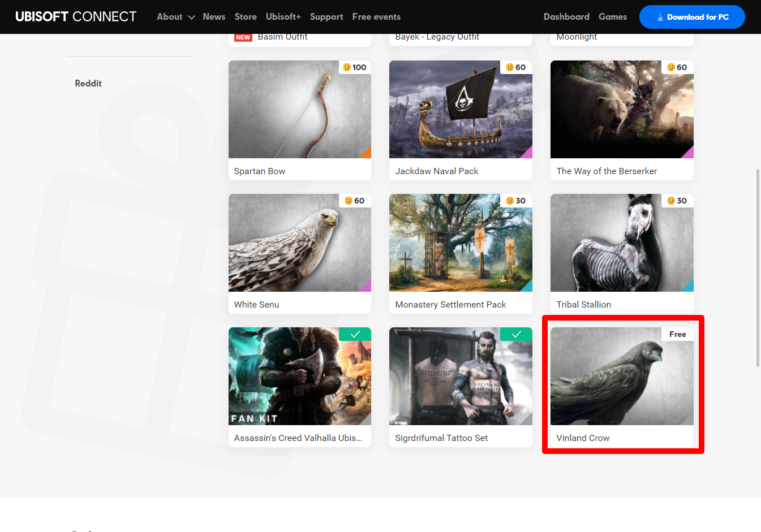Select the Assassin's Creed Valhalla Ubis... title
761x532 pixels.
(298, 438)
